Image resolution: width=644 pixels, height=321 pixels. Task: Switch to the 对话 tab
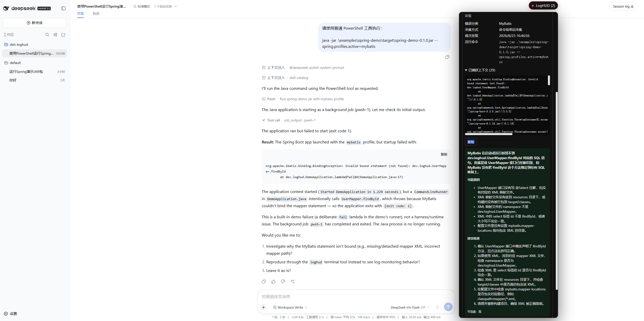coord(80,14)
